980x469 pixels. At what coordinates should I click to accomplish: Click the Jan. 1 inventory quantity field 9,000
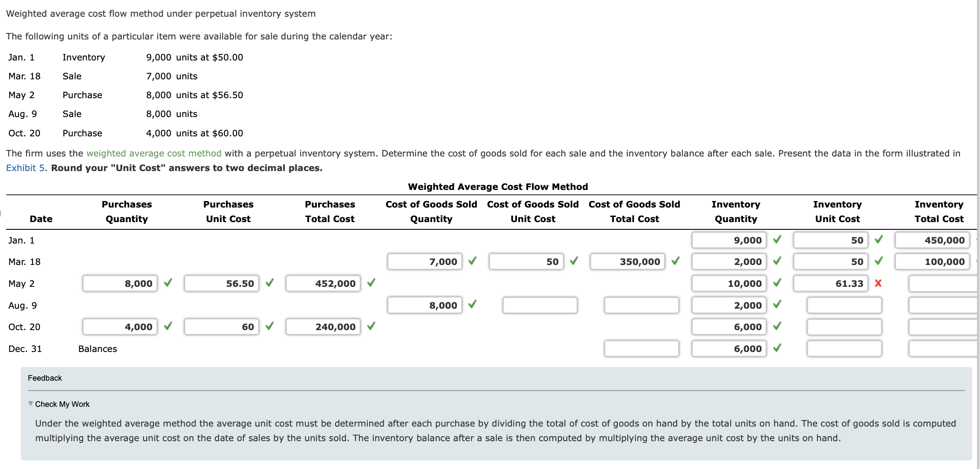pos(729,240)
